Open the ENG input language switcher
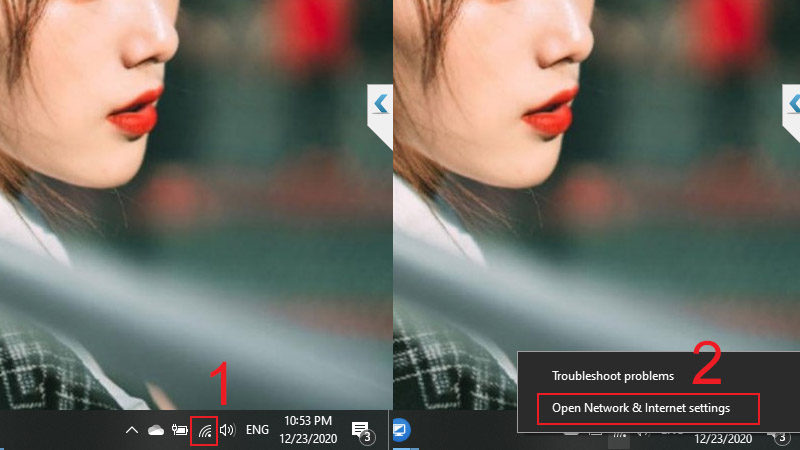Viewport: 800px width, 450px height. 257,431
